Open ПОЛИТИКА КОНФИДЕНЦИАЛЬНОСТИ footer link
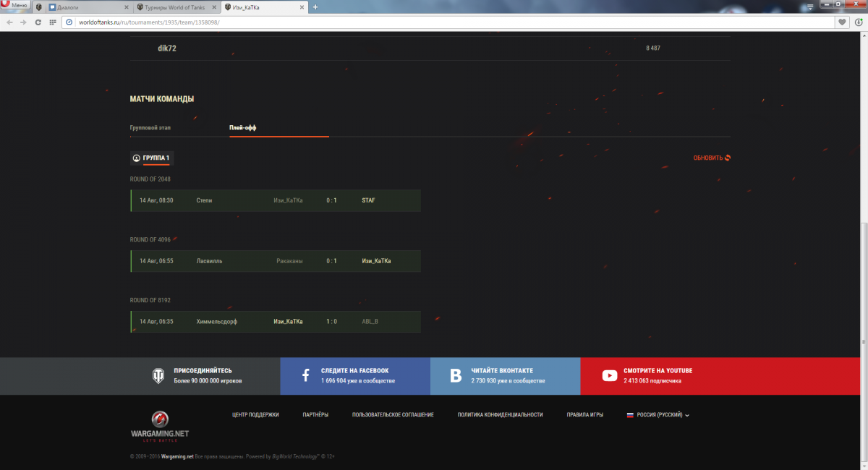This screenshot has height=470, width=868. click(501, 415)
